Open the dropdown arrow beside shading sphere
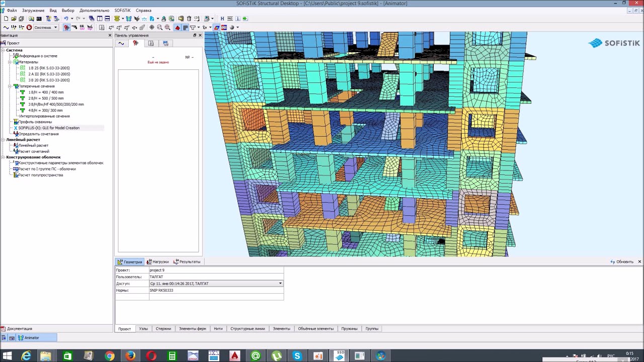 [x=237, y=27]
